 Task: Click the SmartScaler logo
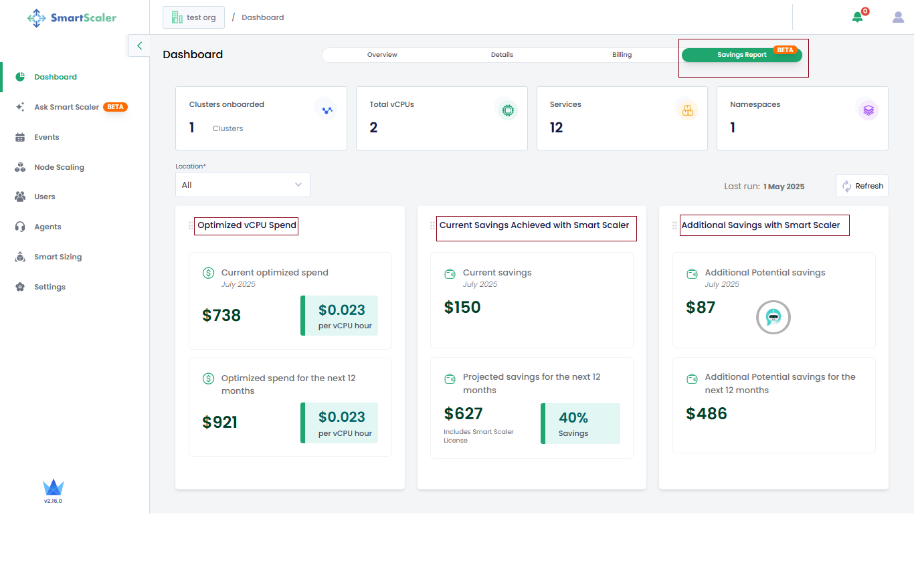pyautogui.click(x=72, y=18)
